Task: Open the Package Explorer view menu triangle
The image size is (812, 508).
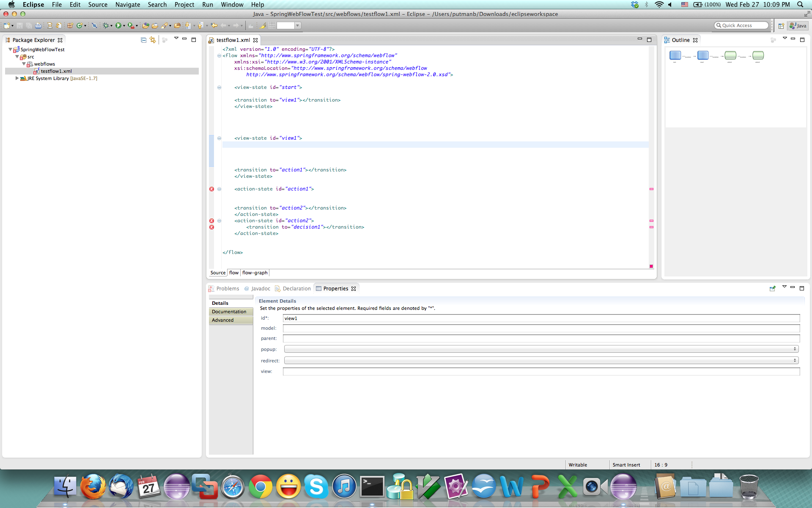Action: [x=176, y=39]
